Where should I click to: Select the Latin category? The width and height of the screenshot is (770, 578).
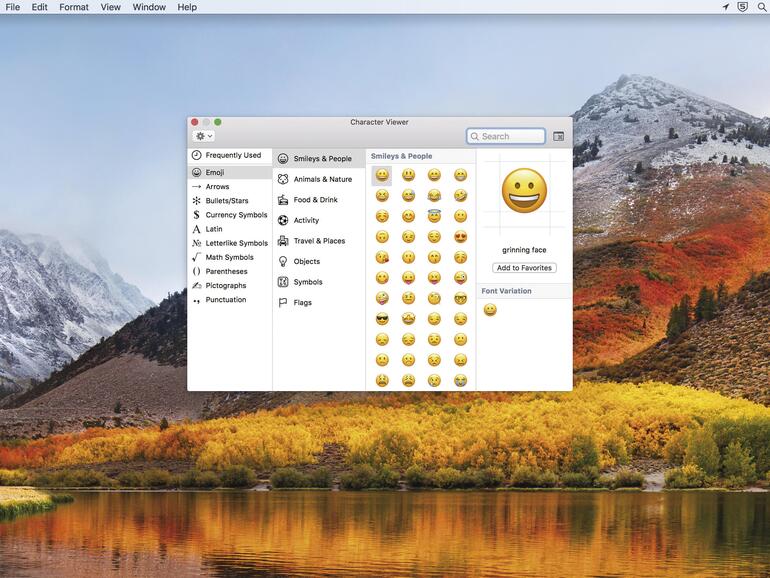(229, 229)
